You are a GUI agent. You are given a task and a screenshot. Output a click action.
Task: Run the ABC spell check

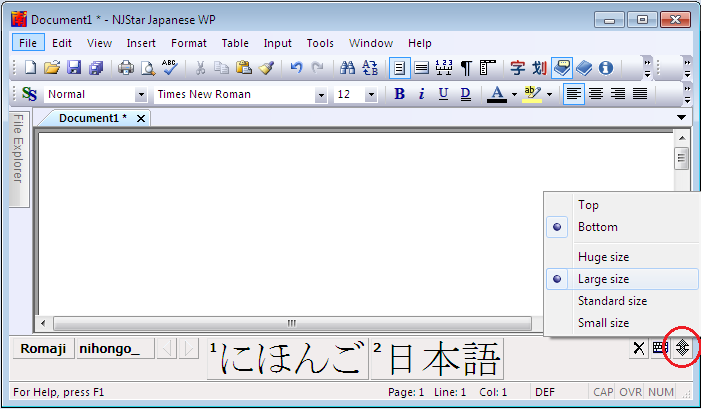(x=169, y=68)
